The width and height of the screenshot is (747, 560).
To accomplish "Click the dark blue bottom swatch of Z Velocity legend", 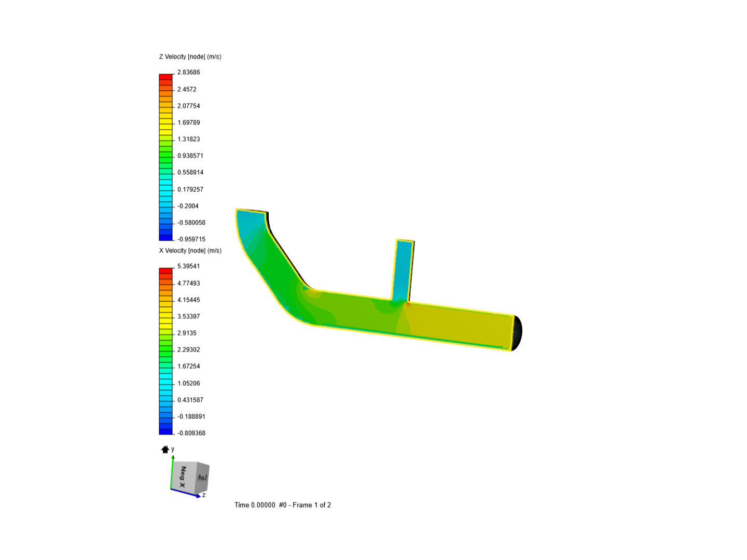I will click(165, 237).
